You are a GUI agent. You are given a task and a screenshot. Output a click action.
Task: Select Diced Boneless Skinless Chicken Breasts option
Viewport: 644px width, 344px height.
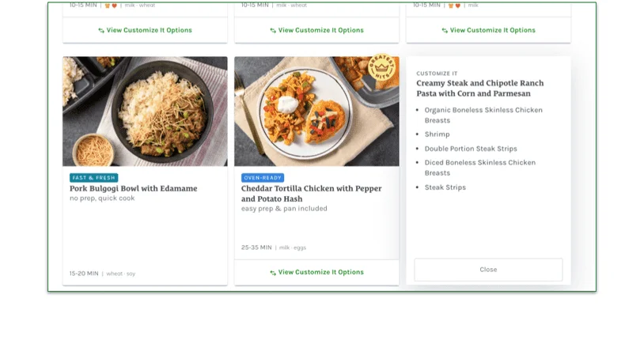tap(479, 168)
